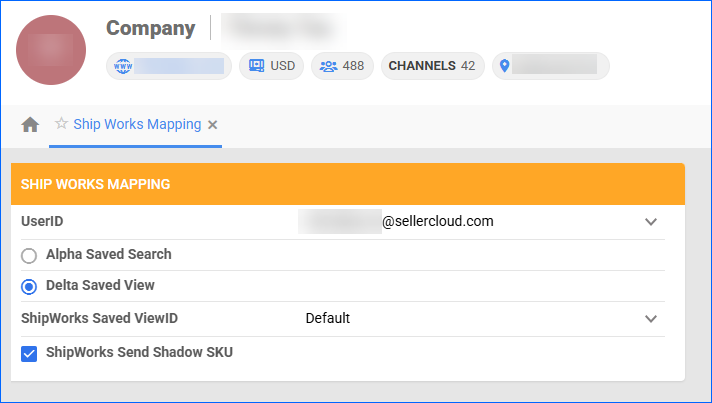Expand the UserID dropdown chevron
The width and height of the screenshot is (712, 403).
point(651,222)
